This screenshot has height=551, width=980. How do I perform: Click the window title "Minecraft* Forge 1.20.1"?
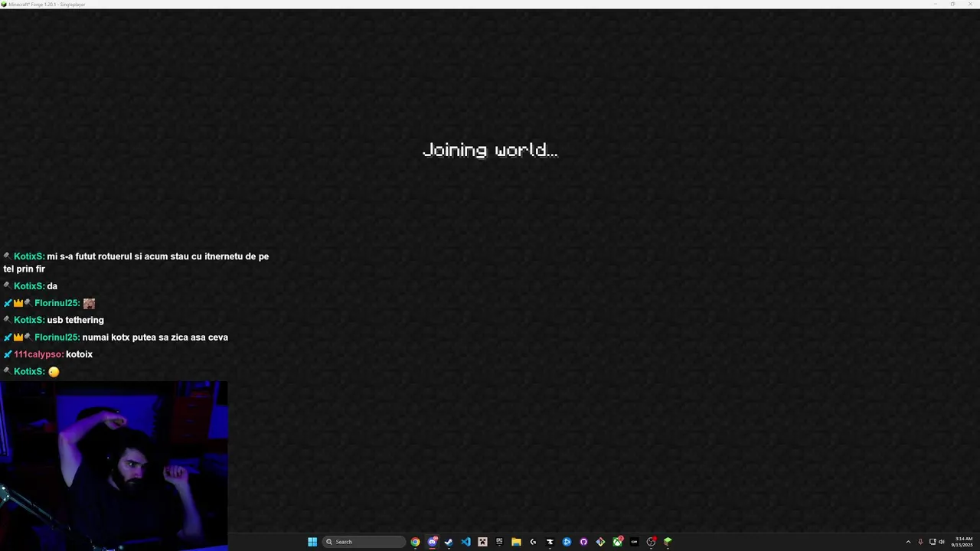tap(34, 5)
